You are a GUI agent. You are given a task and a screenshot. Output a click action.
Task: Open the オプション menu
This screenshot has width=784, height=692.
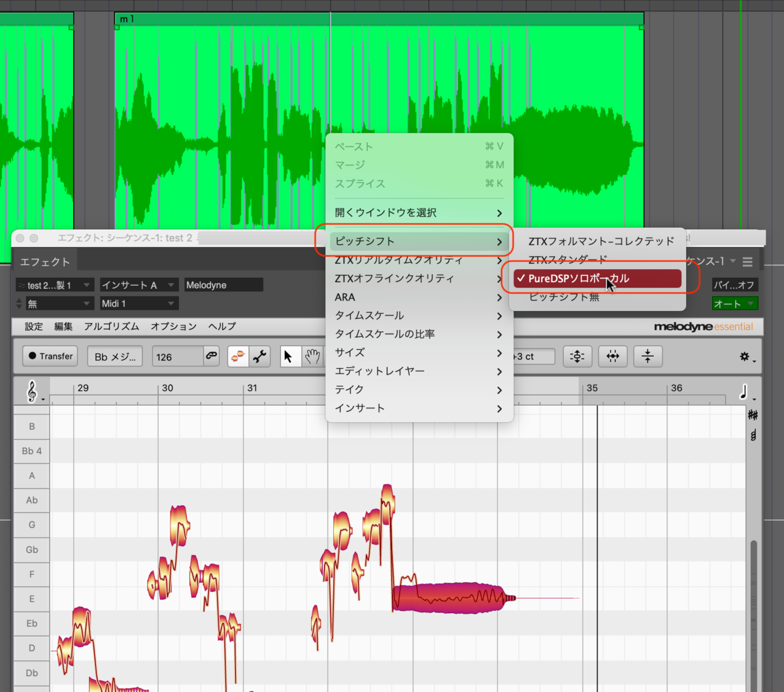pyautogui.click(x=174, y=326)
